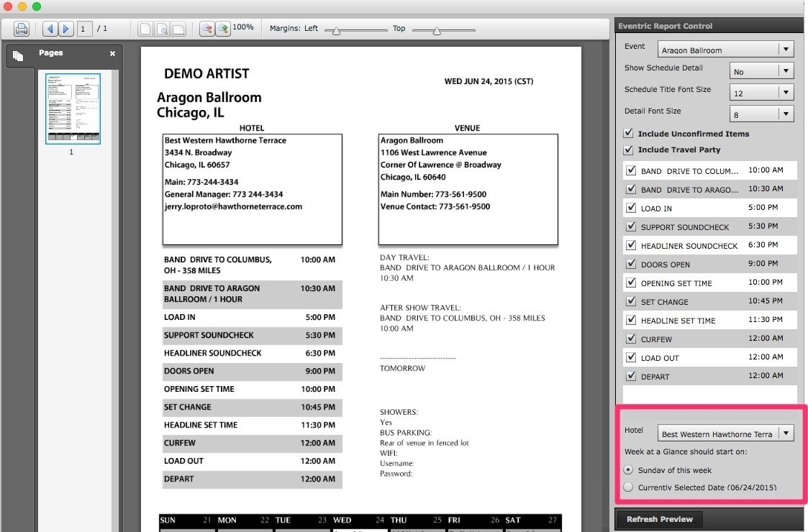Image resolution: width=808 pixels, height=532 pixels.
Task: Uncheck DEPART checkbox
Action: [x=631, y=376]
